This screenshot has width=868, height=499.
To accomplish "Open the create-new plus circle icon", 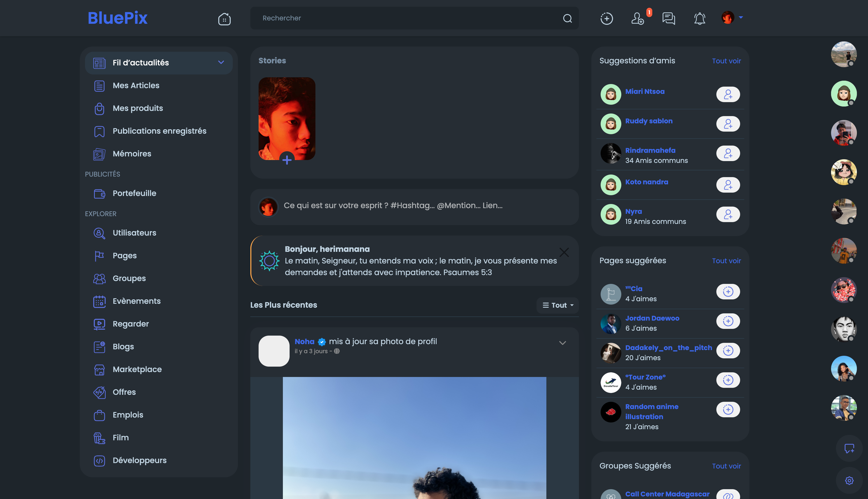I will [x=606, y=18].
